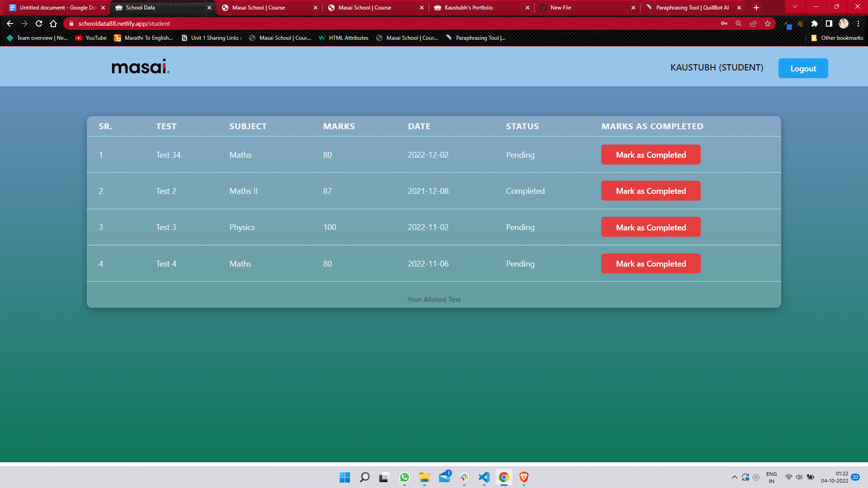The image size is (868, 488).
Task: Click the Logout button
Action: (x=803, y=68)
